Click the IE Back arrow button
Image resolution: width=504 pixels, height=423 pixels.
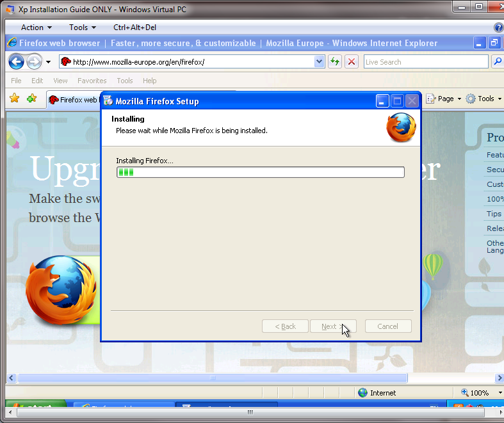tap(16, 61)
